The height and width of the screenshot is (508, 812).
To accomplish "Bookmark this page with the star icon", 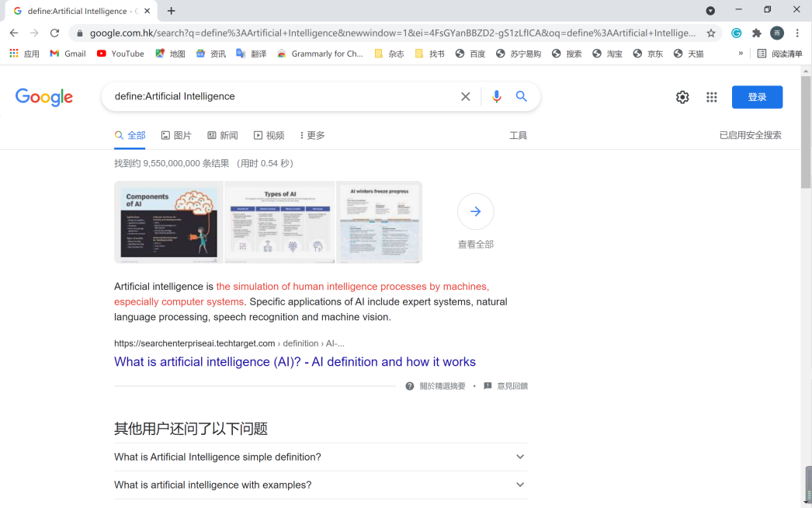I will 711,33.
